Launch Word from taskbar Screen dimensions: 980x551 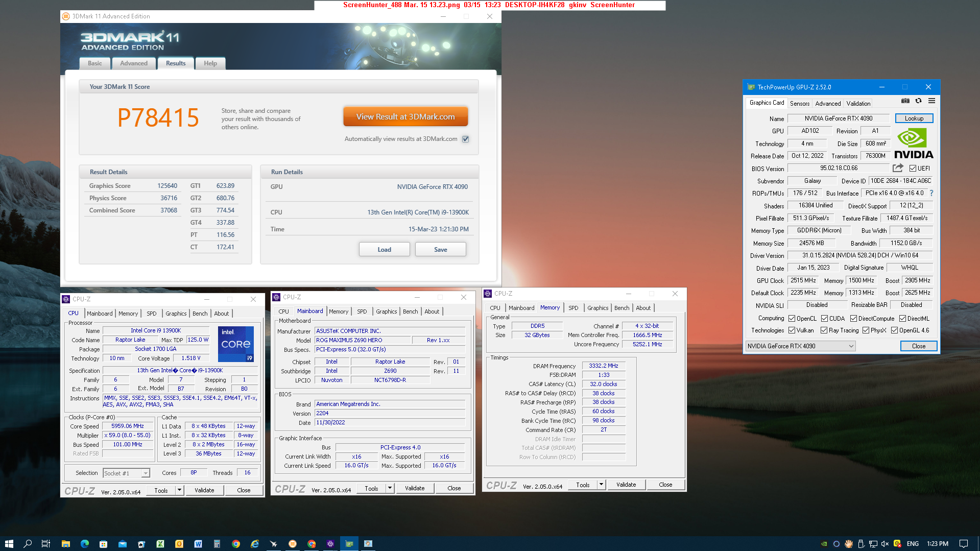198,544
